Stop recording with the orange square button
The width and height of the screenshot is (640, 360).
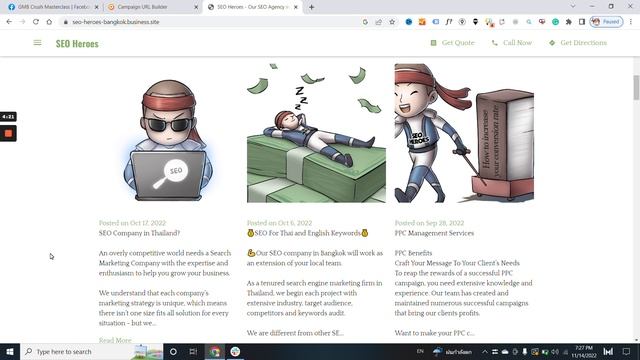coord(8,133)
